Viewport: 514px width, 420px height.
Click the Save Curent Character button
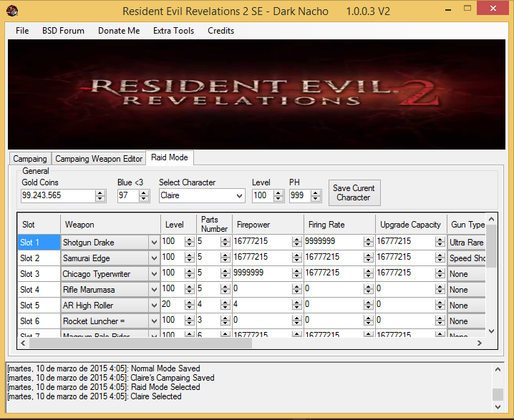tap(354, 193)
